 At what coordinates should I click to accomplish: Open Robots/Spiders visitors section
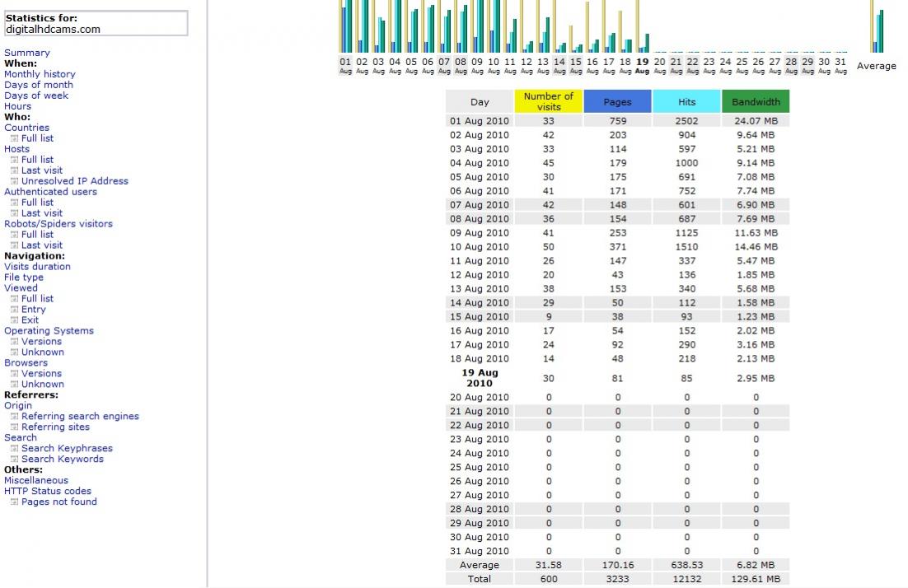(x=59, y=223)
